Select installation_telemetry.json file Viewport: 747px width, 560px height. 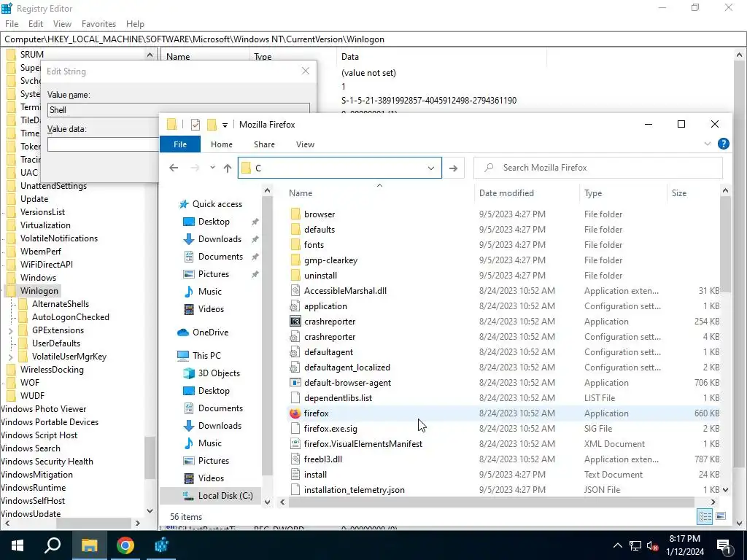[x=355, y=490]
